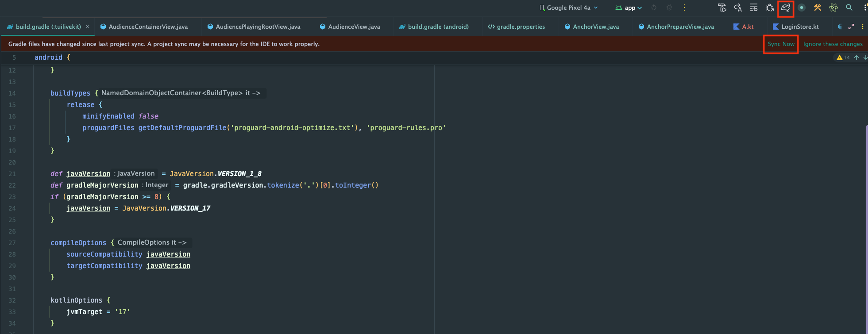The height and width of the screenshot is (334, 868).
Task: Click the green atom icon in toolbar
Action: pyautogui.click(x=833, y=8)
